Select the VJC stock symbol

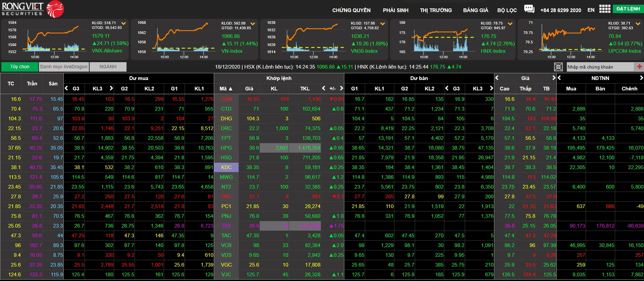tap(226, 274)
